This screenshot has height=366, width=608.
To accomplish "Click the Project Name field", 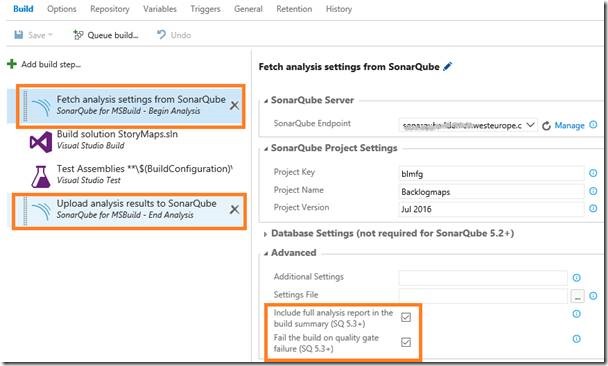I will coord(491,192).
